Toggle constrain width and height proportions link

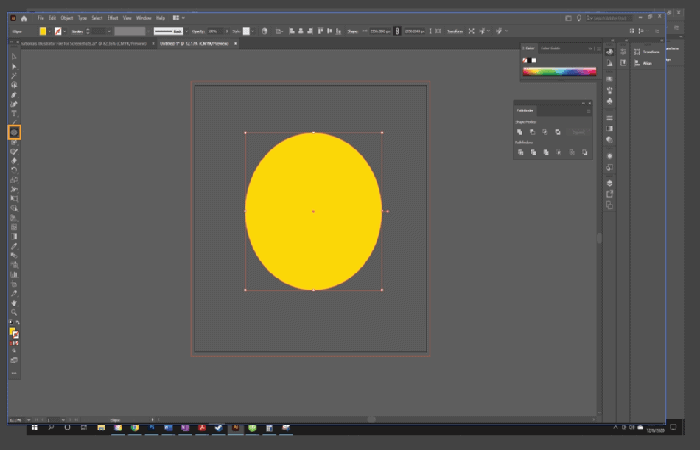[x=397, y=31]
